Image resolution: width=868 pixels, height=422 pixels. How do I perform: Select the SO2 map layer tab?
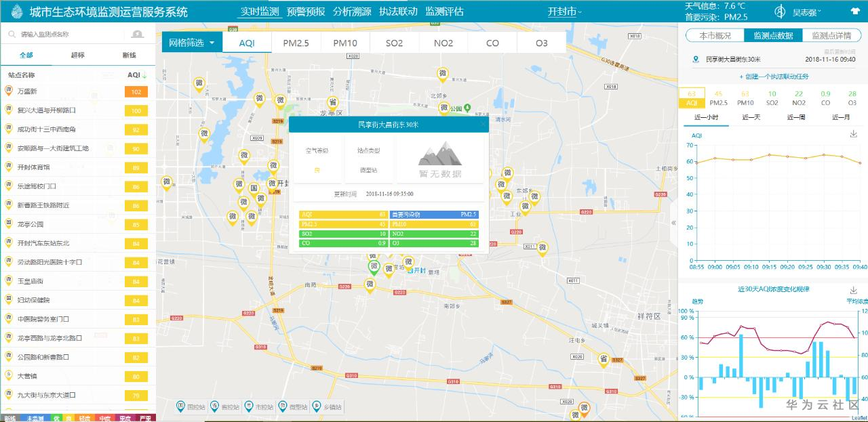click(395, 43)
